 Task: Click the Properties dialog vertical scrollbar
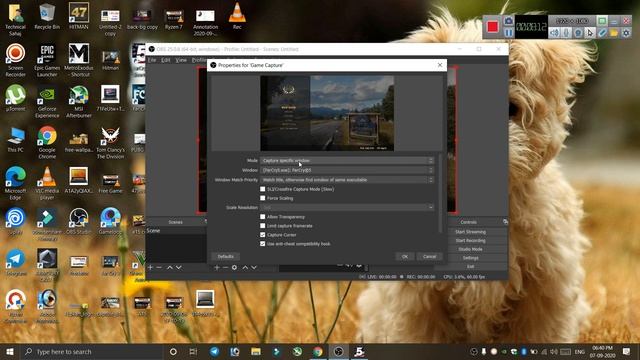click(440, 193)
